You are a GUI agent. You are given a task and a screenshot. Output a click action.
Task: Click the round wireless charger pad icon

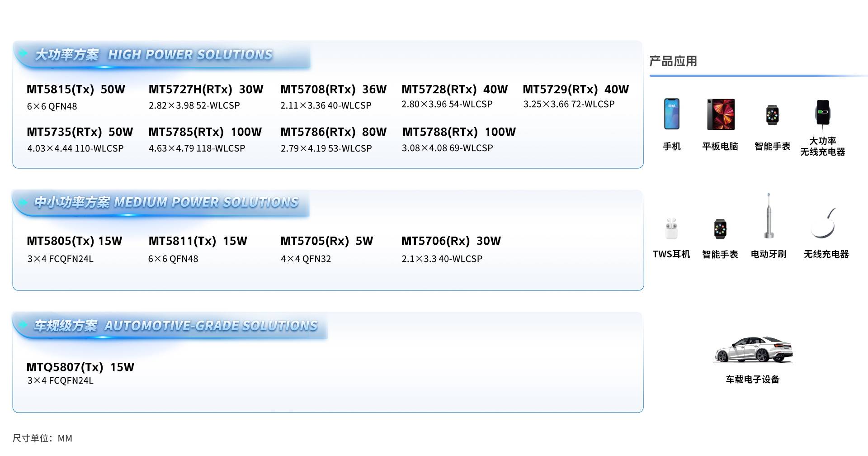(824, 224)
